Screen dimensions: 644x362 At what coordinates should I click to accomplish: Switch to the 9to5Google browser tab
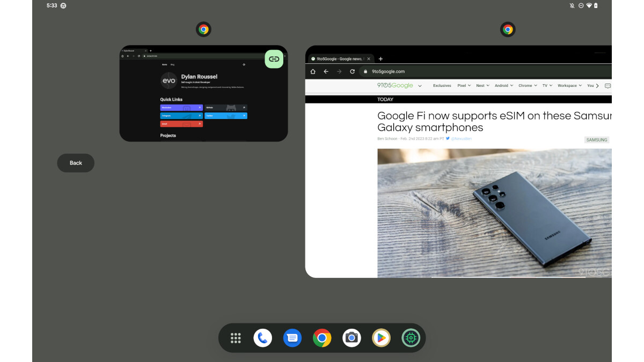pyautogui.click(x=339, y=58)
